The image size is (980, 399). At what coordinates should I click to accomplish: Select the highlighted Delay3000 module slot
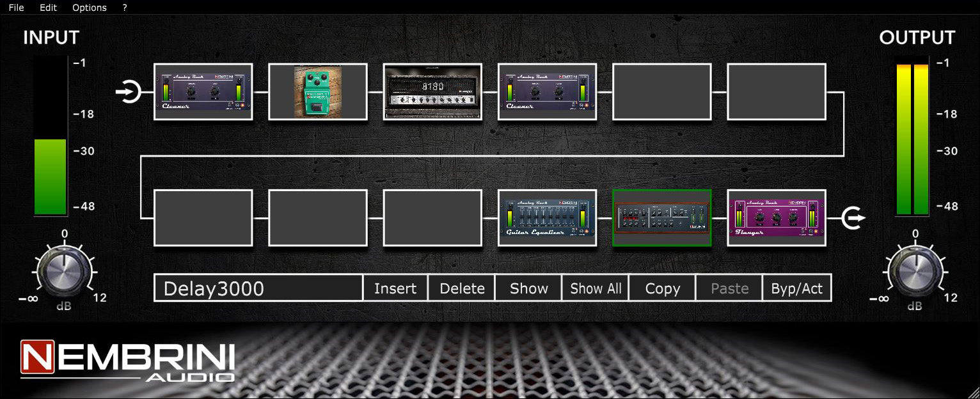661,218
